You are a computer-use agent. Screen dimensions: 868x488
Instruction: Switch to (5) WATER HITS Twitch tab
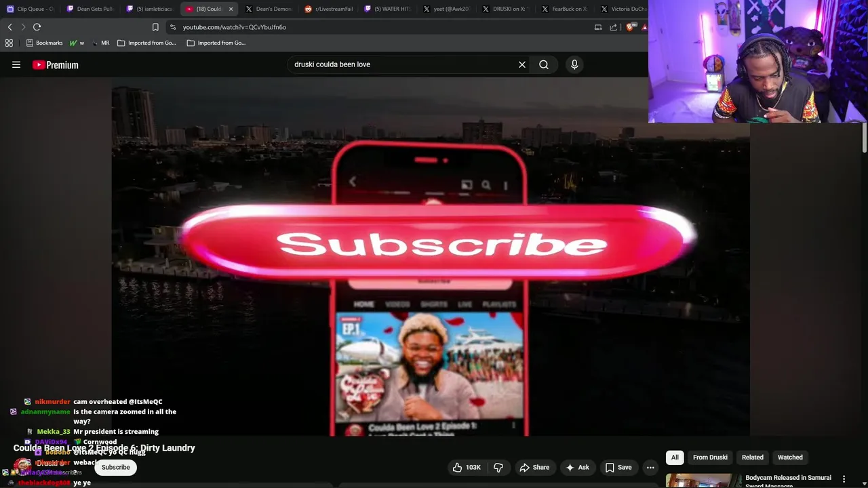pos(389,9)
